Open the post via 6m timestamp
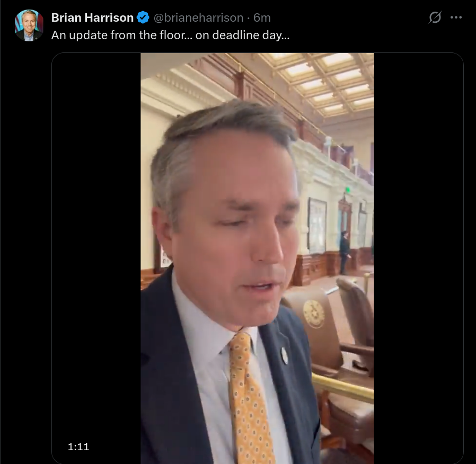 tap(262, 18)
